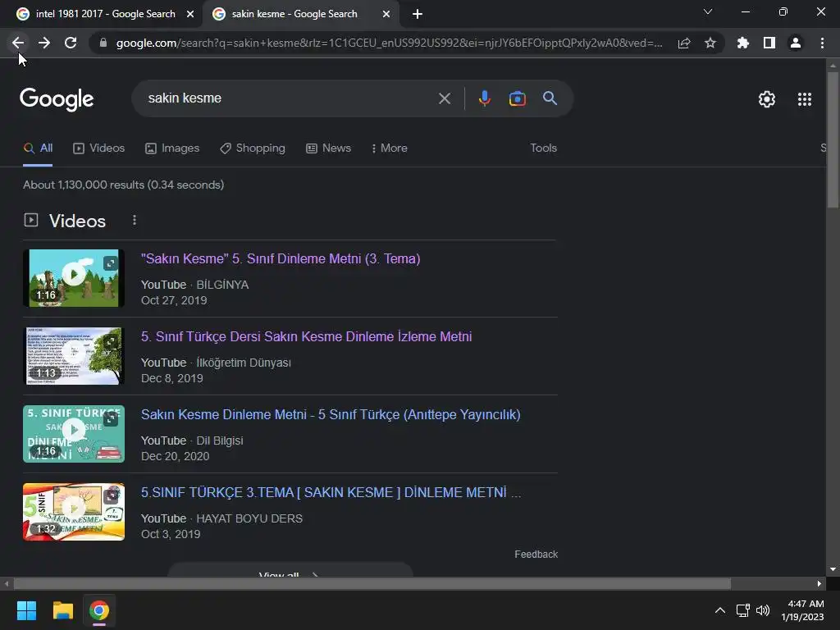The image size is (840, 630).
Task: Switch to the News results tab
Action: click(328, 148)
